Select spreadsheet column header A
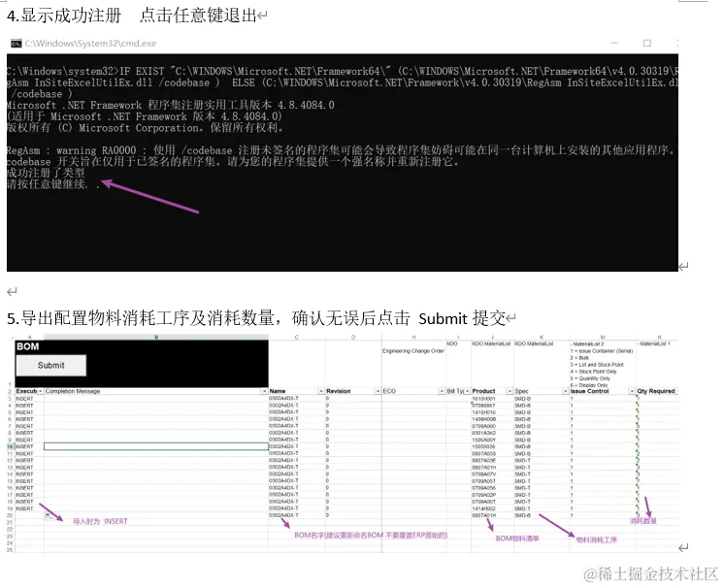 pos(29,337)
